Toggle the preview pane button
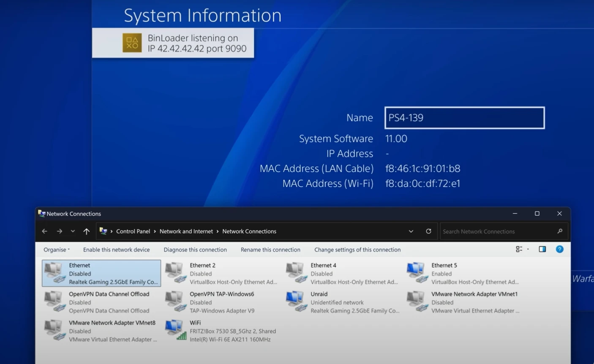 [542, 249]
